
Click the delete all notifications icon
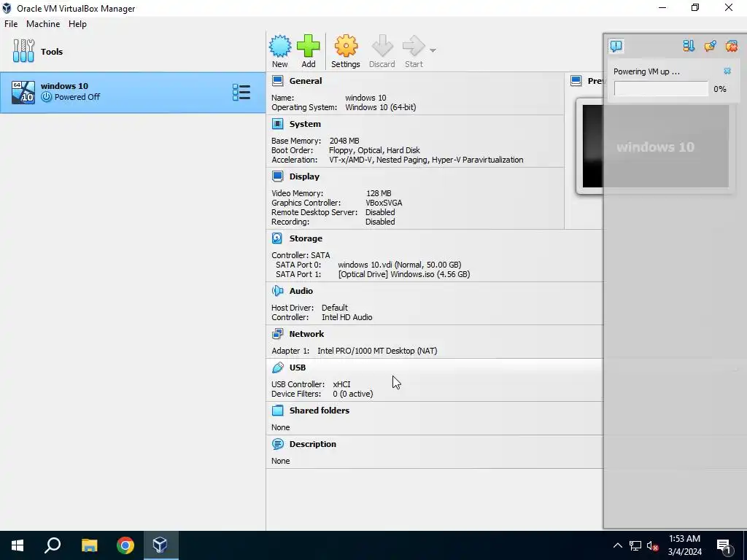pyautogui.click(x=731, y=46)
